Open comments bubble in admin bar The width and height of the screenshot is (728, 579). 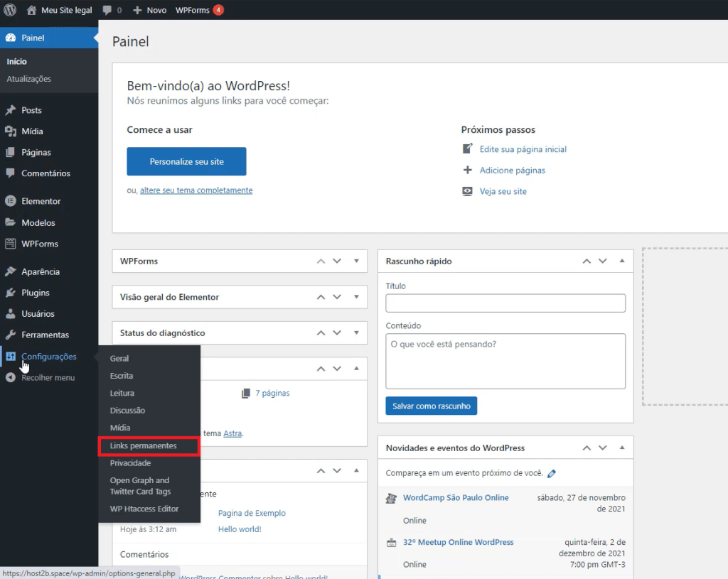(107, 10)
